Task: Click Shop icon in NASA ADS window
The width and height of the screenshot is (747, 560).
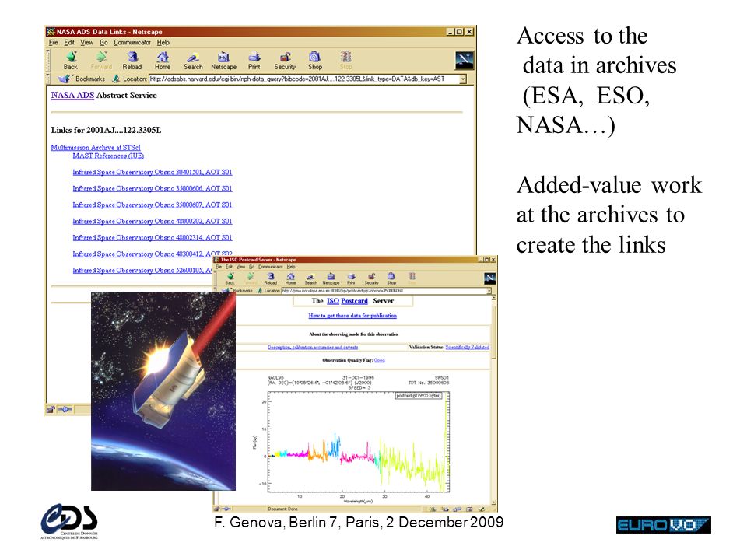Action: (x=315, y=61)
